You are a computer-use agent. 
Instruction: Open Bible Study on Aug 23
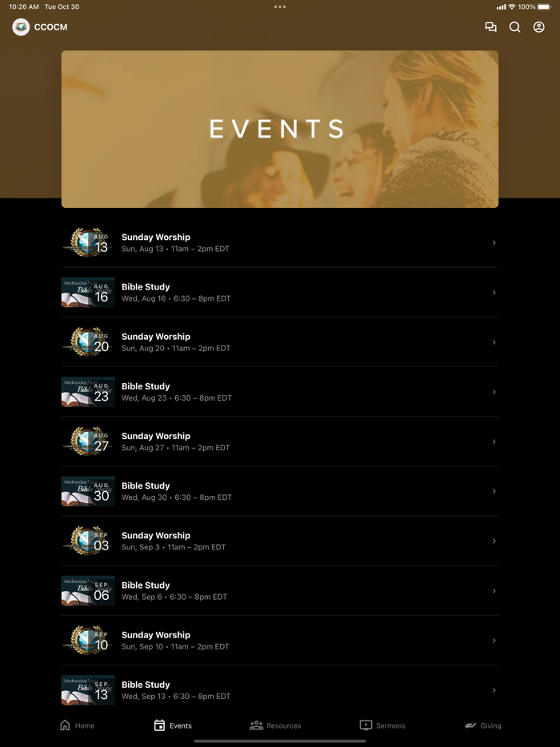point(280,392)
